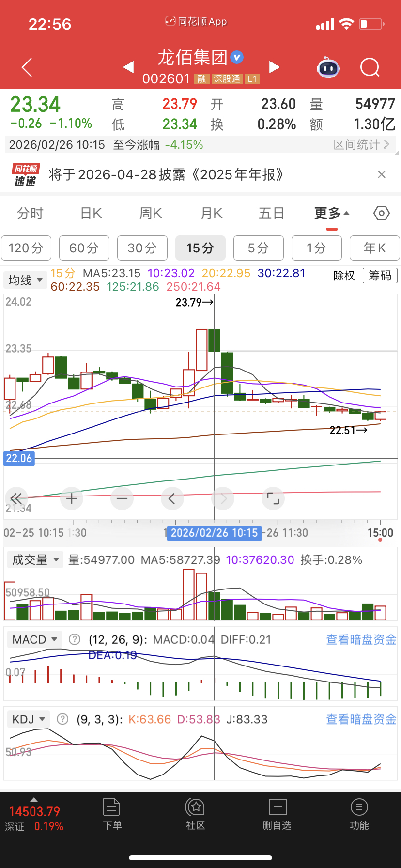Zoom in chart with plus button
The height and width of the screenshot is (868, 401).
click(72, 498)
